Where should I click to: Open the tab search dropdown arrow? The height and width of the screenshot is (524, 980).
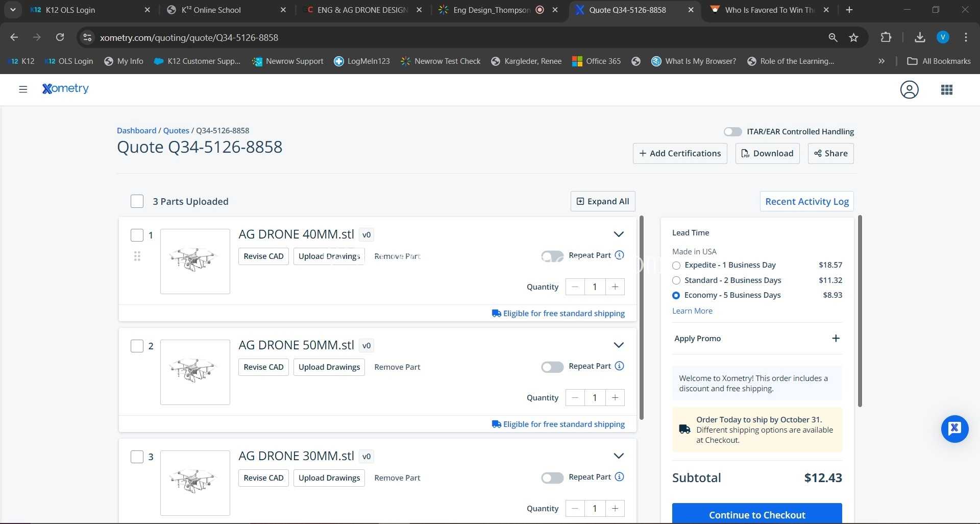[13, 10]
